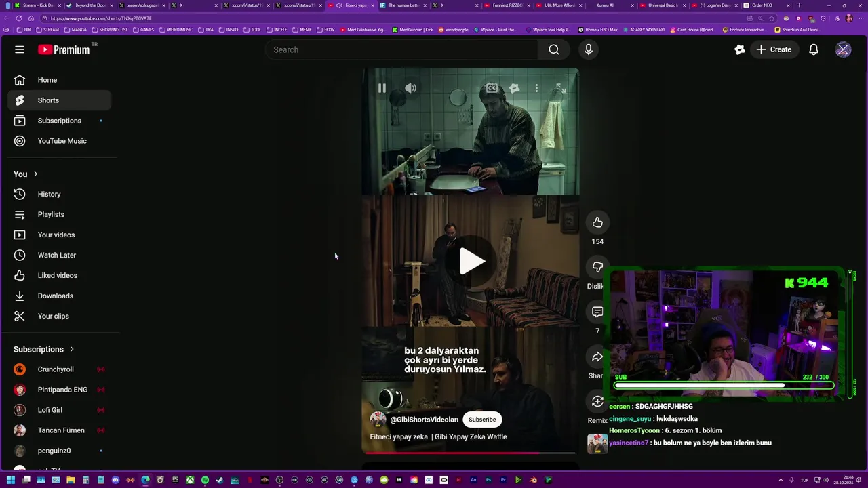Screen dimensions: 868x488
Task: Click the browser address bar URL
Action: (101, 18)
